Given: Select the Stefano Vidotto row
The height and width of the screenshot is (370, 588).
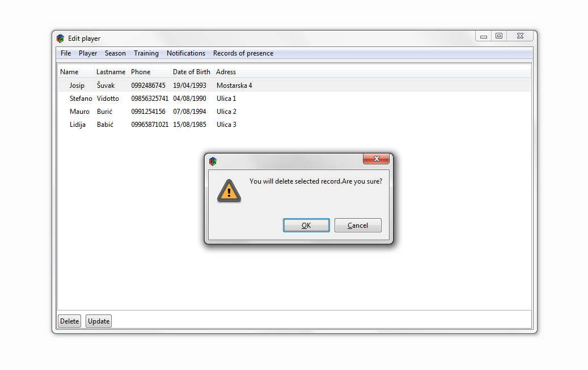Looking at the screenshot, I should (294, 99).
